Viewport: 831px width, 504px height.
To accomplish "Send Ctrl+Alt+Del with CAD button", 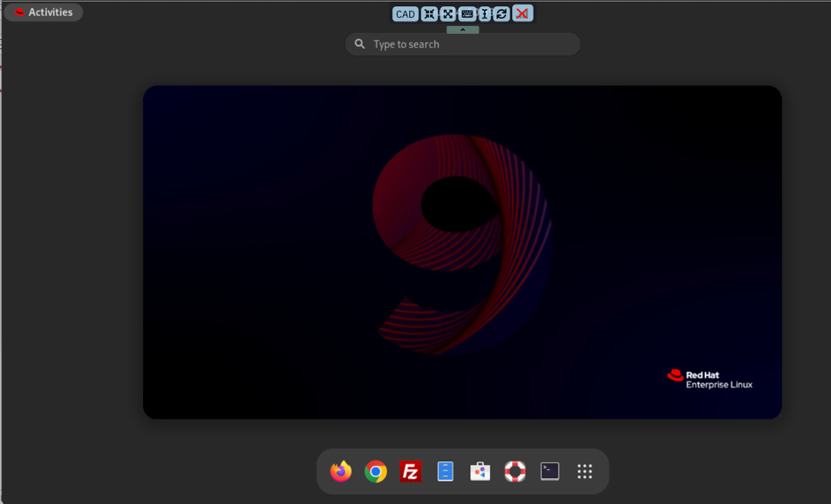I will (406, 14).
